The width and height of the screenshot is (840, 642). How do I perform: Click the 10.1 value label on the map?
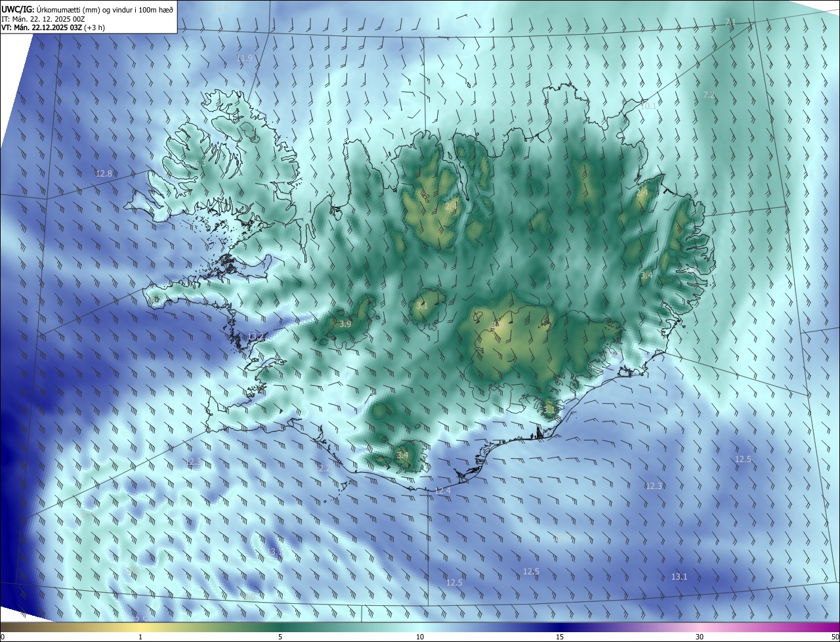tap(648, 106)
